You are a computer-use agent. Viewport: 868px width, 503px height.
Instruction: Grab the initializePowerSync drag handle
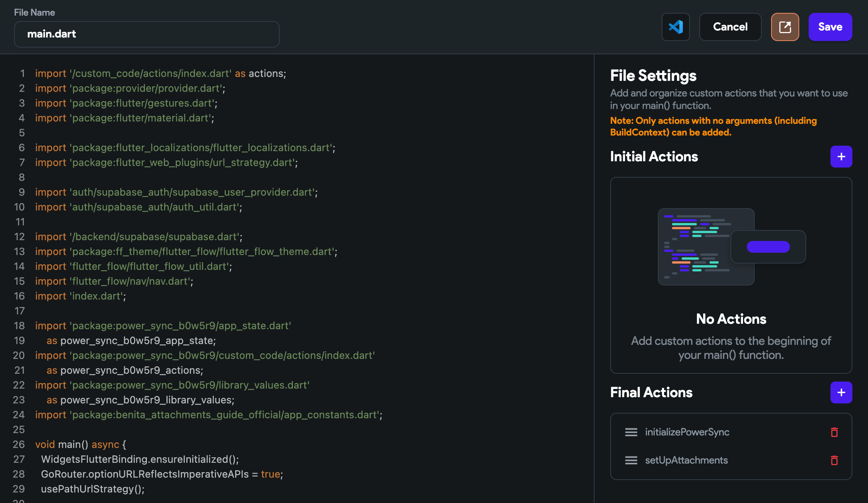tap(631, 432)
